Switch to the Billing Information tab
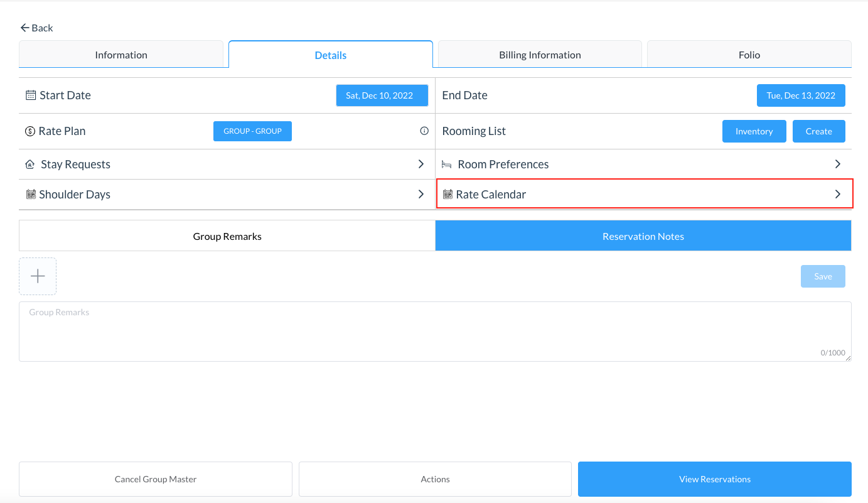This screenshot has height=503, width=868. click(540, 55)
